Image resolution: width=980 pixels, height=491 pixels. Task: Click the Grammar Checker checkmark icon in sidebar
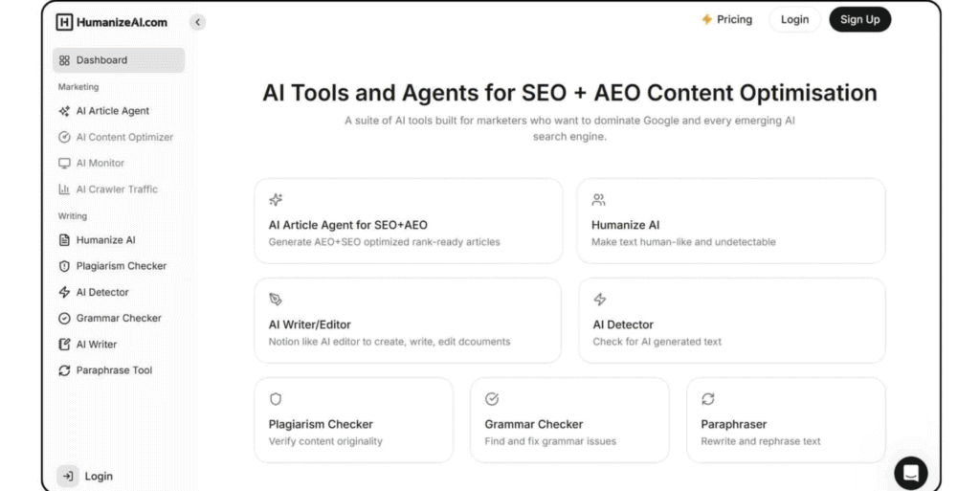point(64,318)
